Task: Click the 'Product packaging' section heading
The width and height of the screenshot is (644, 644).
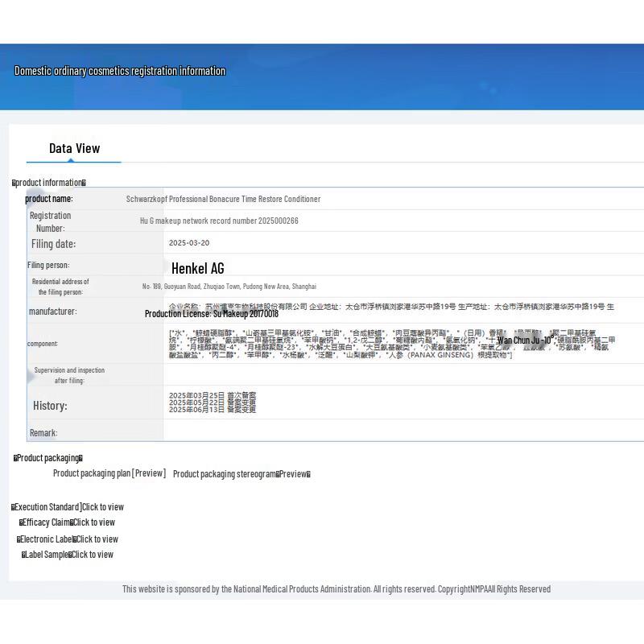Action: pos(48,458)
